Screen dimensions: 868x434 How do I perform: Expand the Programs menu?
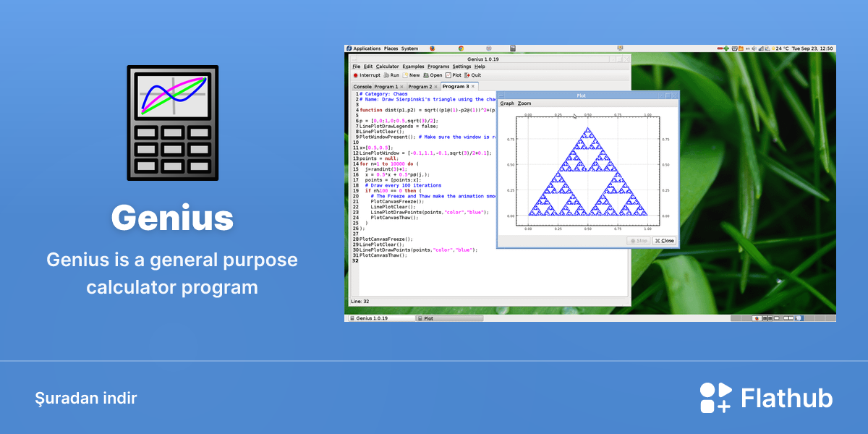tap(438, 67)
